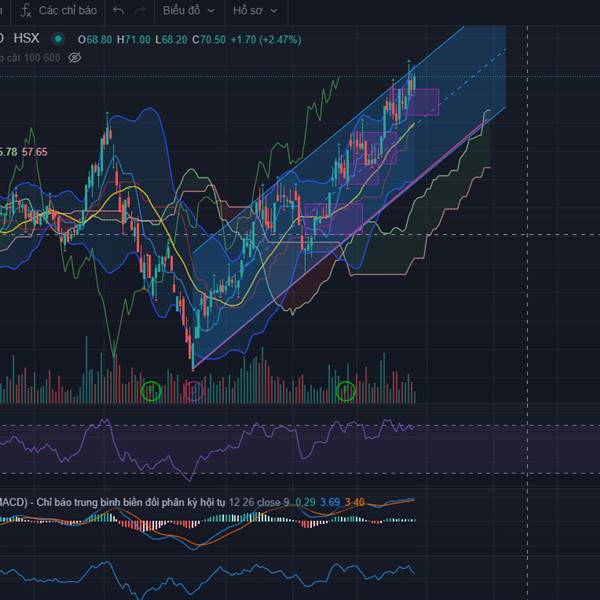Click the MACD histogram value 0.29
The image size is (600, 600).
pyautogui.click(x=305, y=502)
